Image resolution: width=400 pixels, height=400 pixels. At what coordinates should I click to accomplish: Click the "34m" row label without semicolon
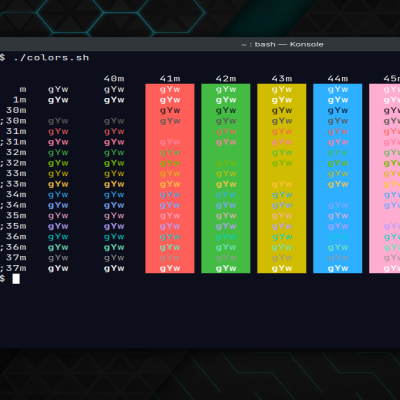coord(16,194)
